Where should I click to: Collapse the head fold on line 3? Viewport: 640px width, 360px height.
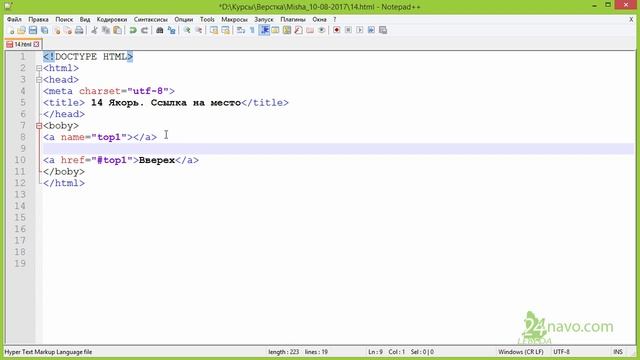(x=39, y=80)
